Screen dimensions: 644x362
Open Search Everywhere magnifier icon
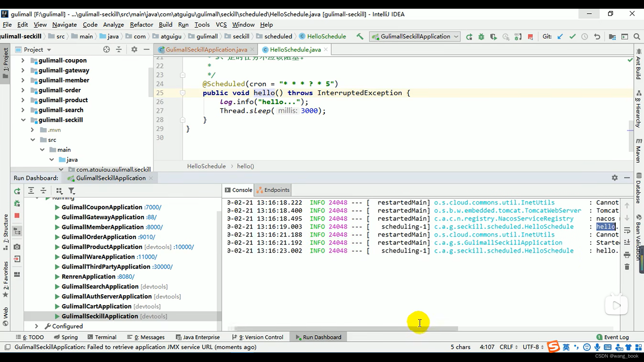(x=637, y=37)
